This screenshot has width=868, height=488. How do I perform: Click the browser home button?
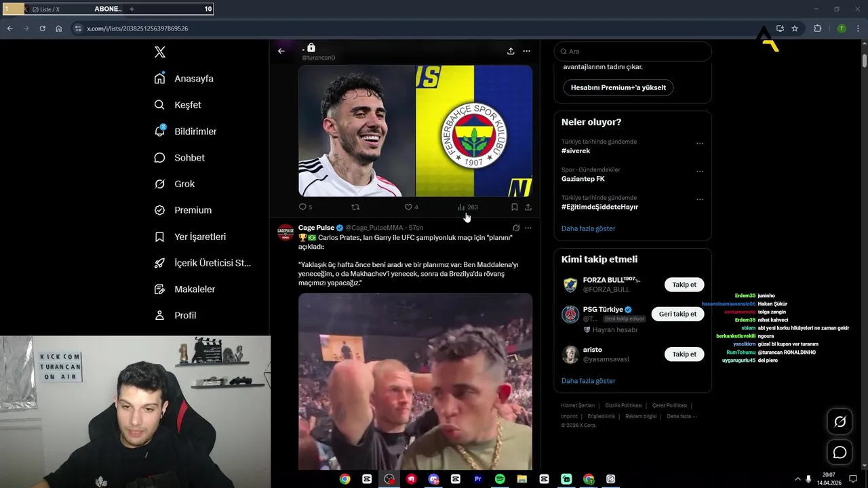click(58, 28)
